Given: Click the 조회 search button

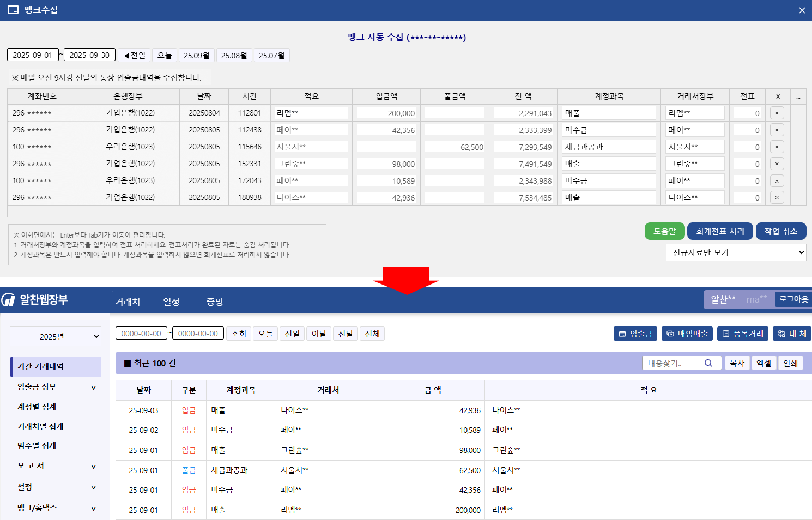Looking at the screenshot, I should tap(239, 334).
